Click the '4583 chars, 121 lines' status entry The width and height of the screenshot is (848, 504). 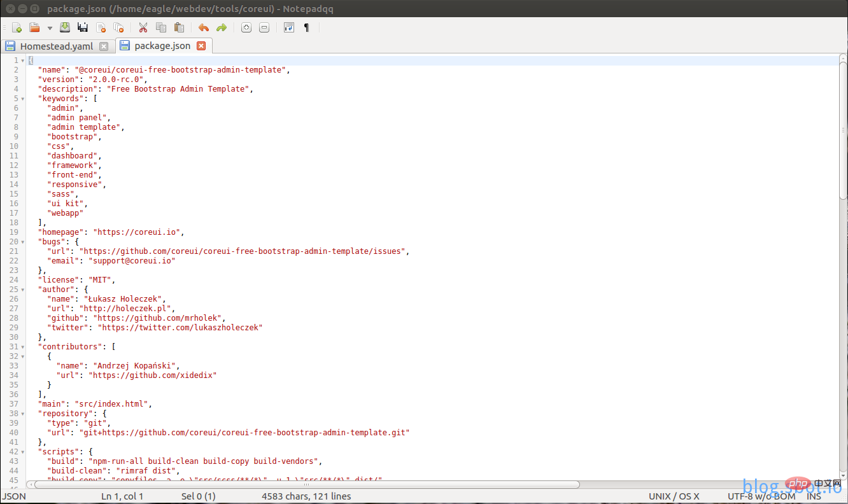(x=306, y=496)
